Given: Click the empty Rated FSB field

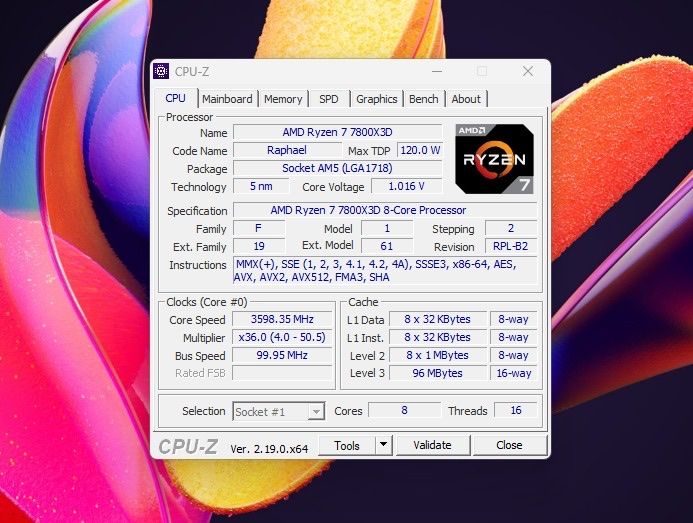Looking at the screenshot, I should [282, 373].
